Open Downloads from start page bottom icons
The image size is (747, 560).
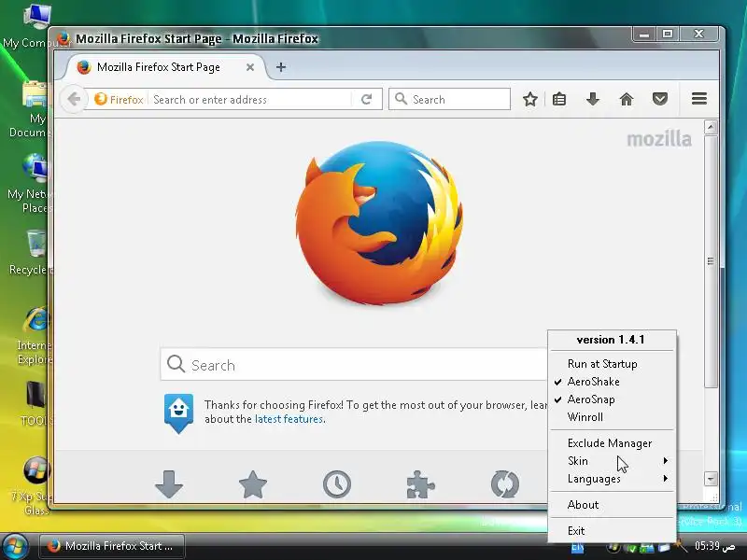tap(169, 484)
